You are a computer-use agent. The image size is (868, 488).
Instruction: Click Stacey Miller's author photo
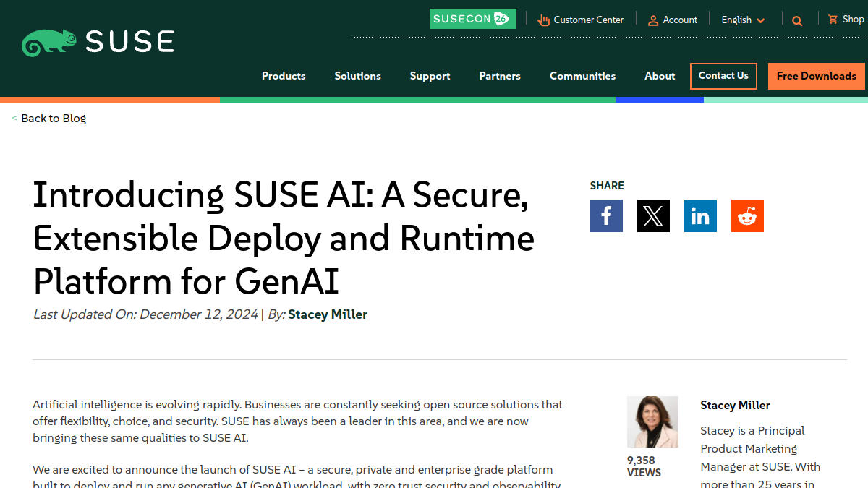coord(652,421)
